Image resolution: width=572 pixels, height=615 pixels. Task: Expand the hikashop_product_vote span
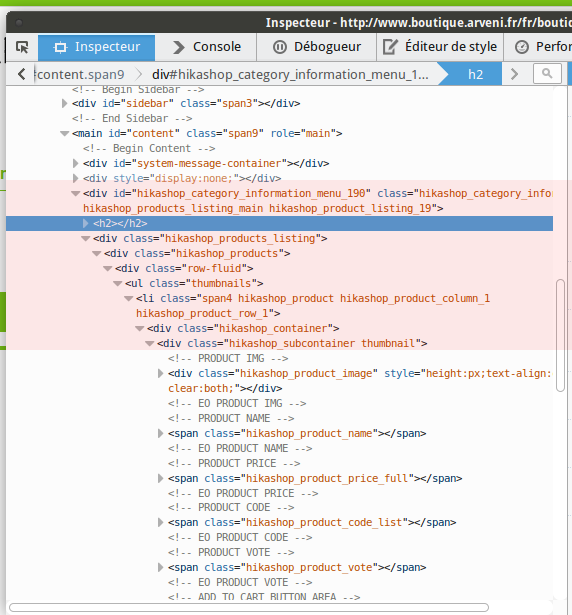[160, 567]
